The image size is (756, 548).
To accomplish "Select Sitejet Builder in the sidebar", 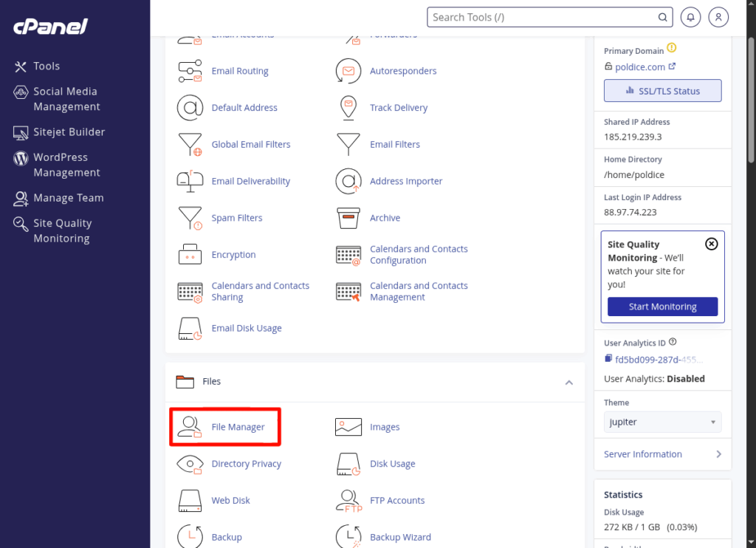I will 69,132.
